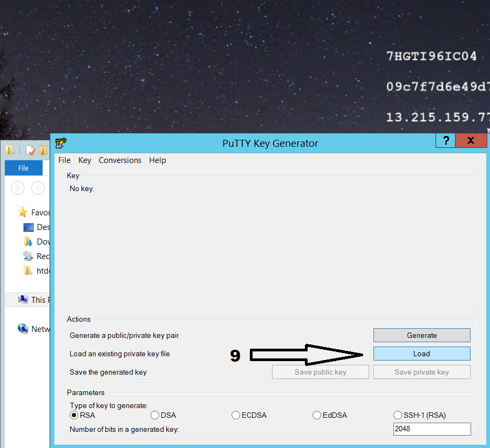Open the Desktop shortcut in Explorer sidebar
Image resolution: width=490 pixels, height=448 pixels.
point(29,227)
